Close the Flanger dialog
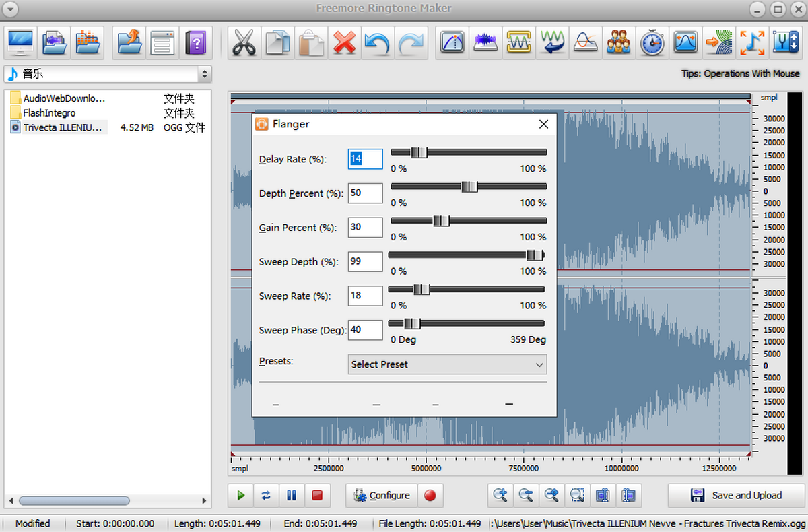808x532 pixels. click(x=543, y=124)
